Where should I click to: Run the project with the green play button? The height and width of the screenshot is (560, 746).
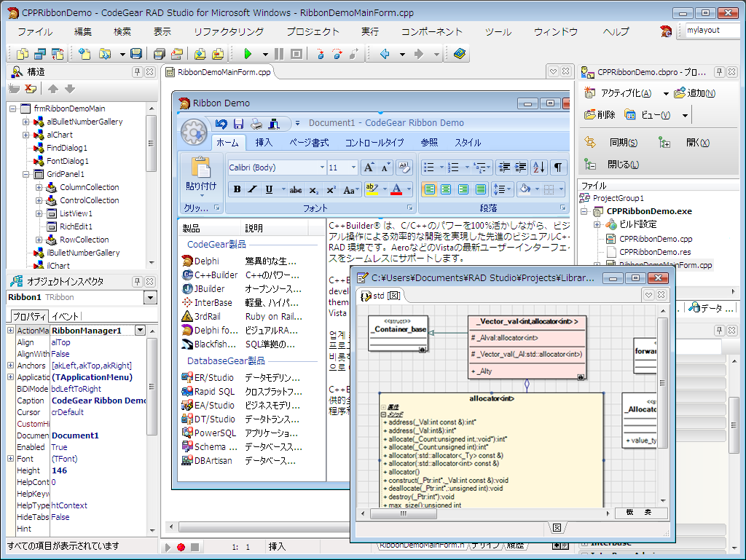point(248,54)
